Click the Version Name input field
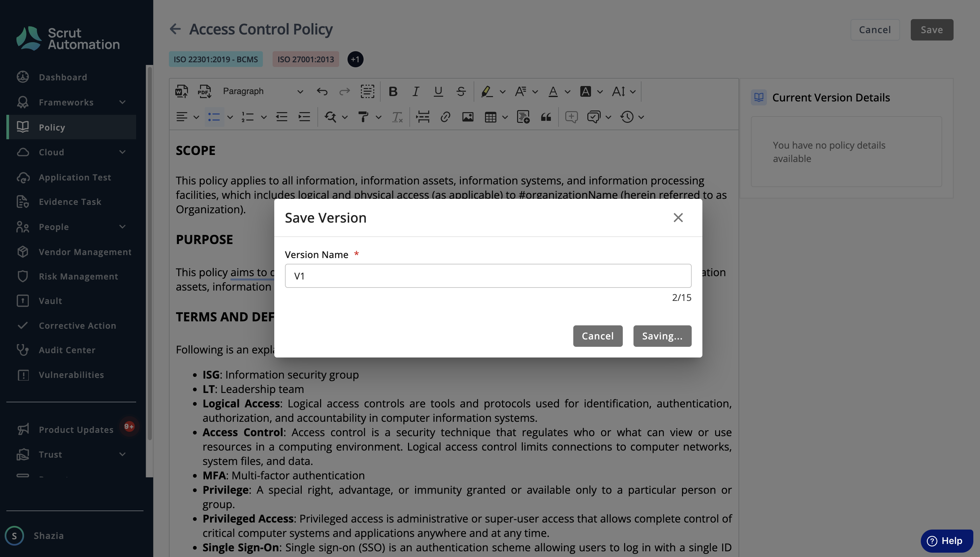The width and height of the screenshot is (980, 557). tap(488, 276)
